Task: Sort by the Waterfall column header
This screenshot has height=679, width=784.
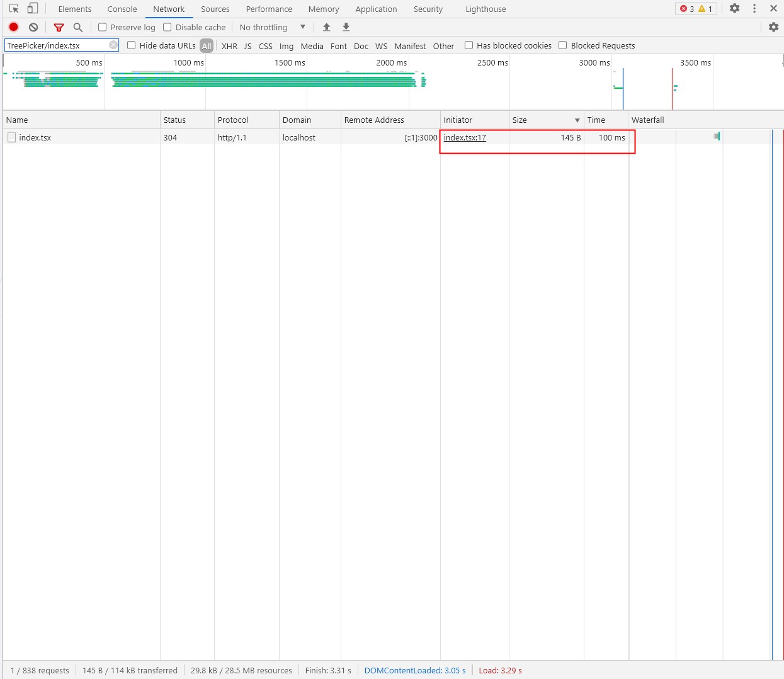Action: coord(706,120)
